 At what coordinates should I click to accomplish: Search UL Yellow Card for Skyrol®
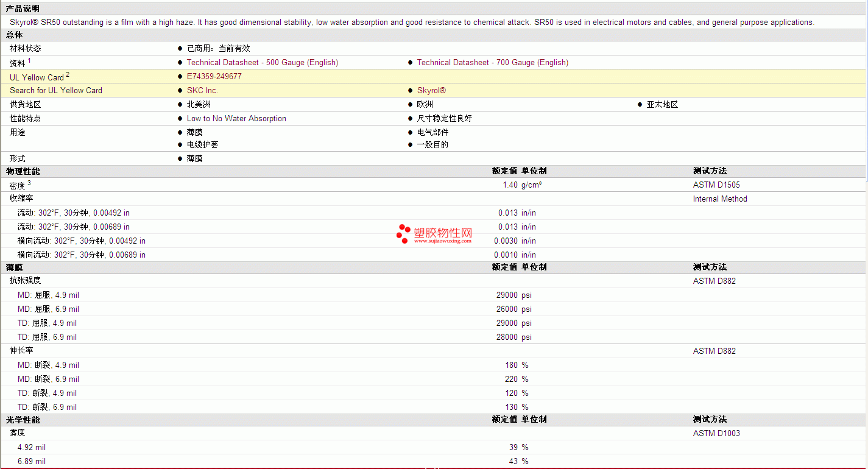pos(431,91)
